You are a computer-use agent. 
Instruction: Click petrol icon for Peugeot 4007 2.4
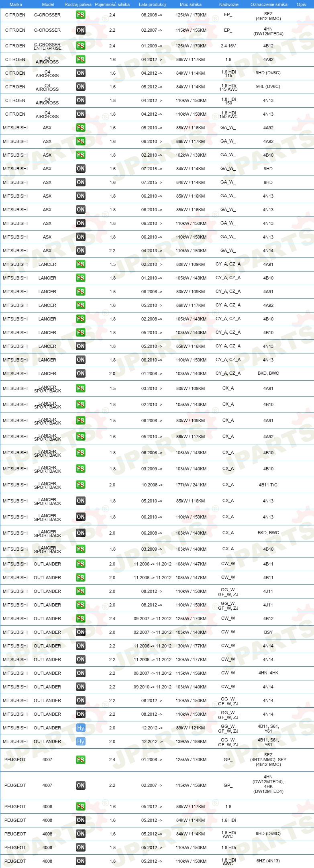(x=81, y=760)
